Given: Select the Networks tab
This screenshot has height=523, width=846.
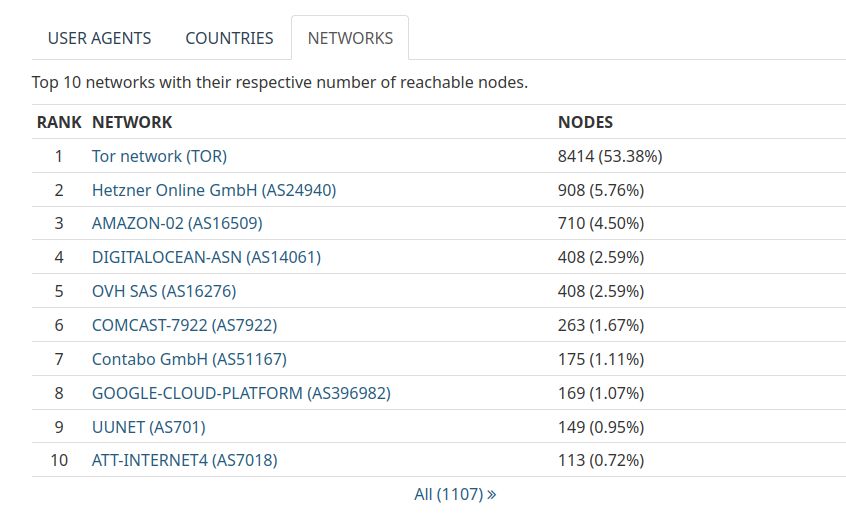Looking at the screenshot, I should tap(350, 38).
